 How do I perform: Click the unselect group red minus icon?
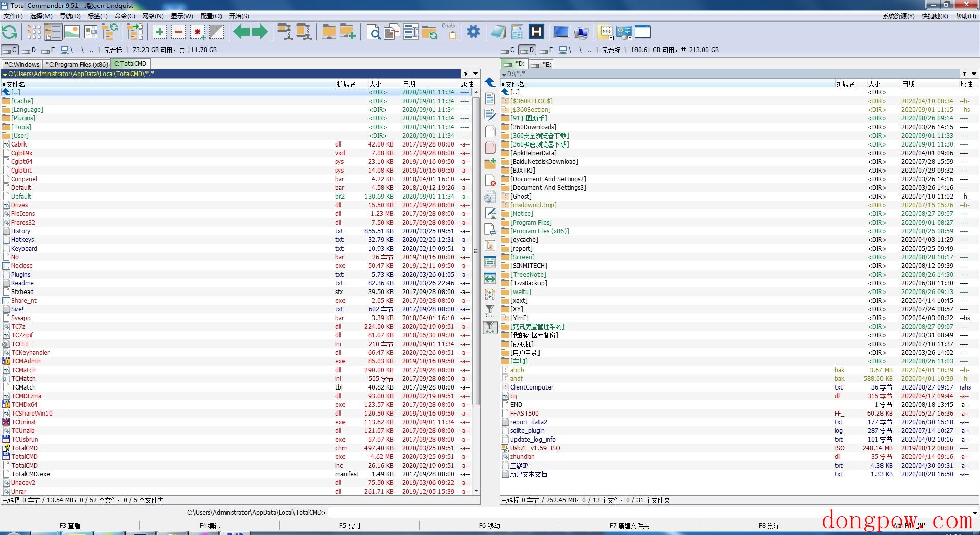179,32
